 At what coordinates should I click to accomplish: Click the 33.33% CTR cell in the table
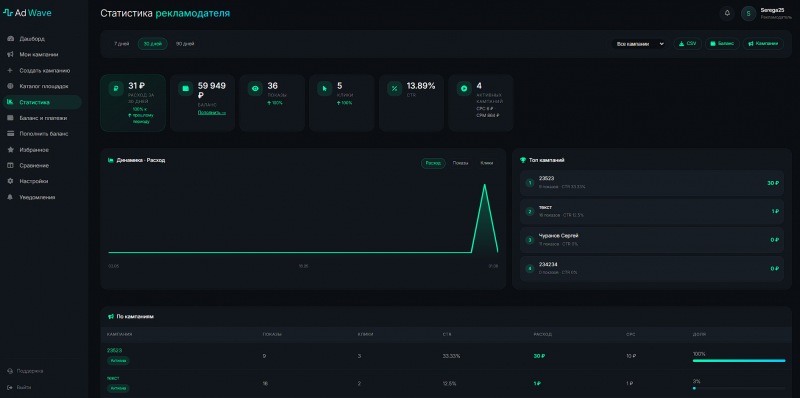pyautogui.click(x=451, y=356)
